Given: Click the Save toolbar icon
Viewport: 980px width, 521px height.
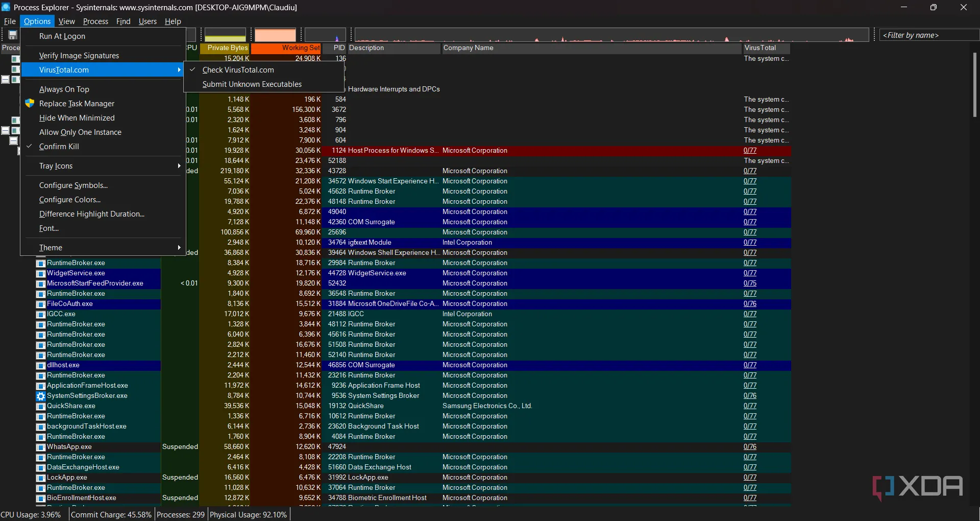Looking at the screenshot, I should tap(13, 35).
